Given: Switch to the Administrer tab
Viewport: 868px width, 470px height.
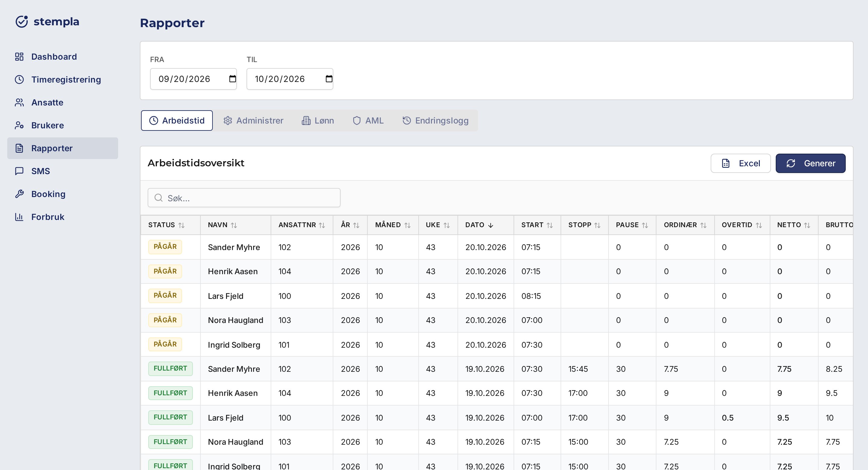Looking at the screenshot, I should click(x=253, y=121).
